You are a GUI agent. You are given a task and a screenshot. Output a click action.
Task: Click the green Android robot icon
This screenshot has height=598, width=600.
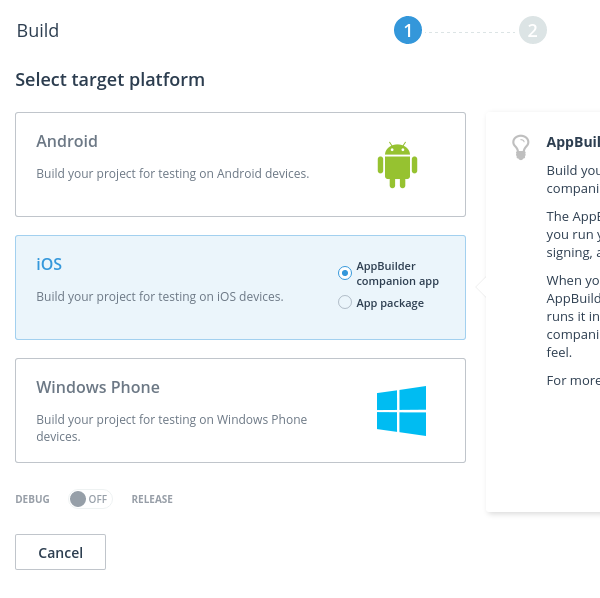(397, 165)
